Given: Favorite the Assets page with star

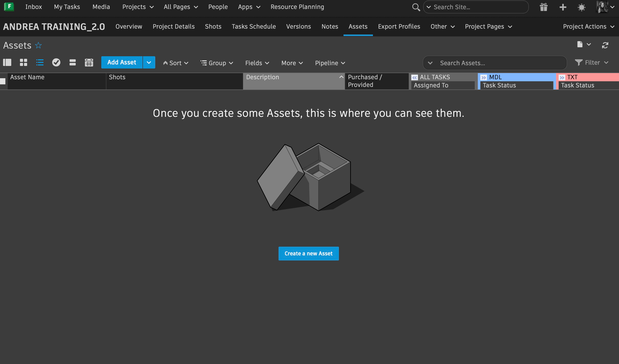Looking at the screenshot, I should pyautogui.click(x=38, y=45).
